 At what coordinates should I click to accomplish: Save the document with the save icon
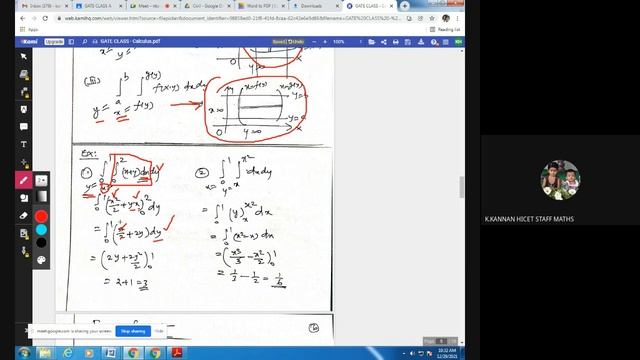408,42
